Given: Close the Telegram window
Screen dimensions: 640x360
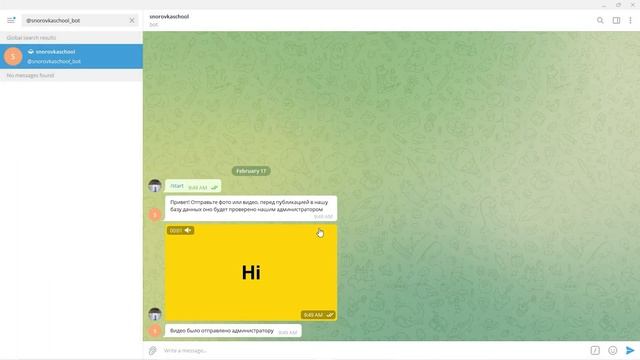Looking at the screenshot, I should click(x=633, y=5).
